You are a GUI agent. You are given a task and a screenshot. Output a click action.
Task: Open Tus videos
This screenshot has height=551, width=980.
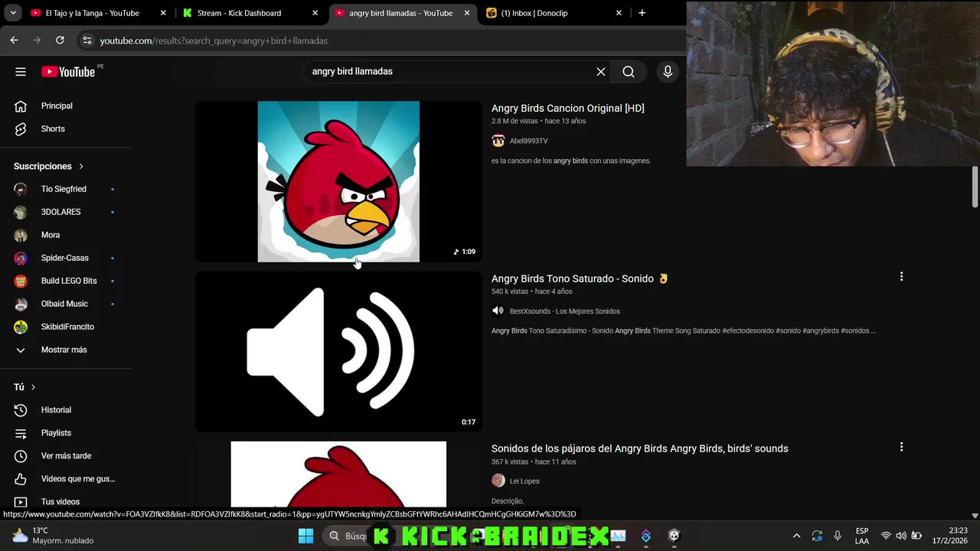tap(60, 502)
